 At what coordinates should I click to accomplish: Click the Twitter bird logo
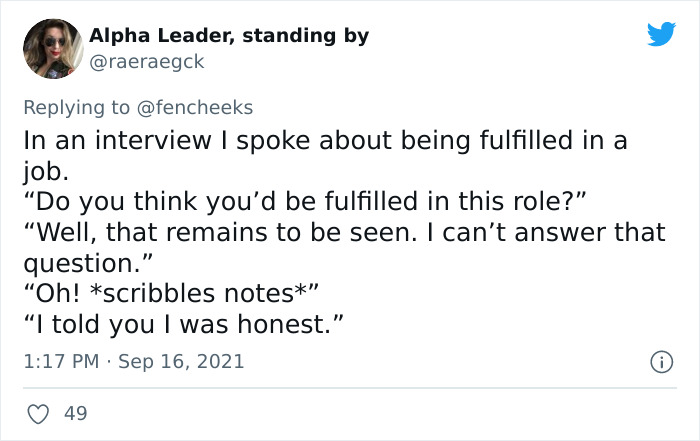click(661, 34)
